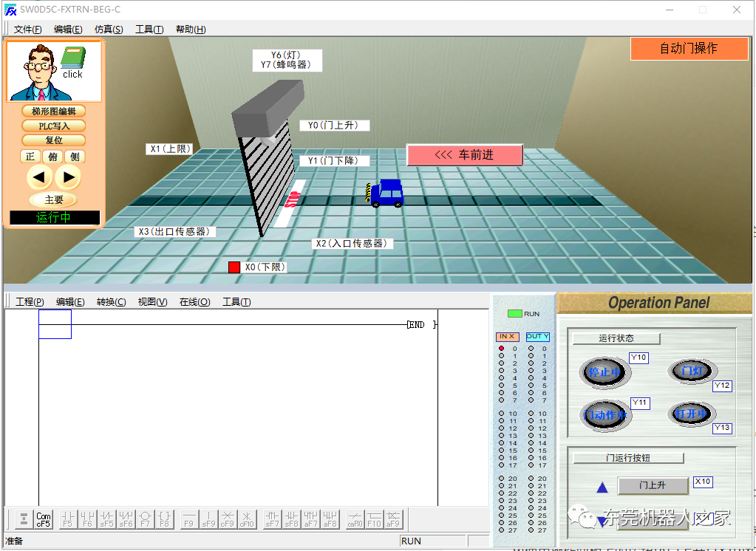Toggle the 打开中 Y13 indicator lamp

pyautogui.click(x=691, y=414)
